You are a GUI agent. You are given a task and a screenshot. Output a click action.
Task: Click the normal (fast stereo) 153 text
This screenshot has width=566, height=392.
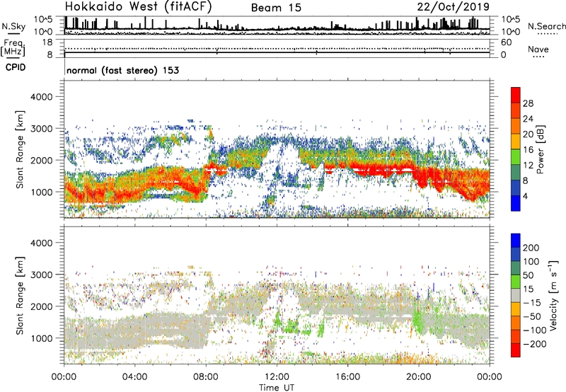pyautogui.click(x=122, y=70)
